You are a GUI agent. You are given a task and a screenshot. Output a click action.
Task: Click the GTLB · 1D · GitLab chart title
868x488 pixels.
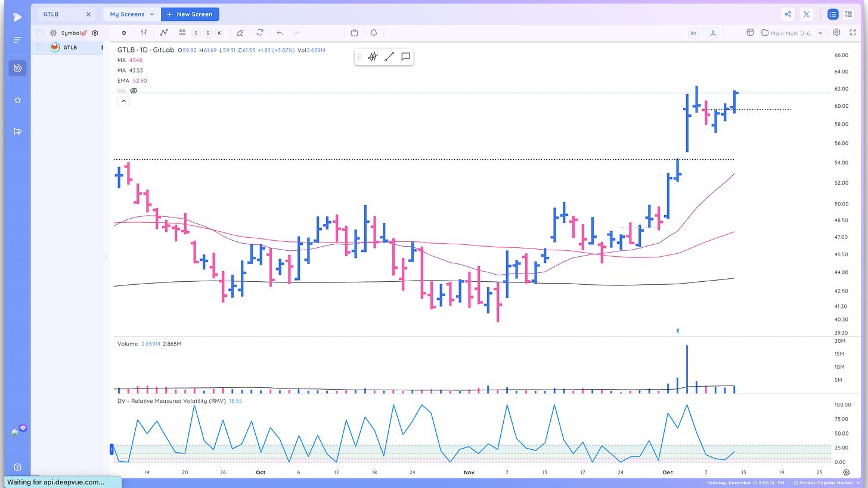tap(145, 50)
